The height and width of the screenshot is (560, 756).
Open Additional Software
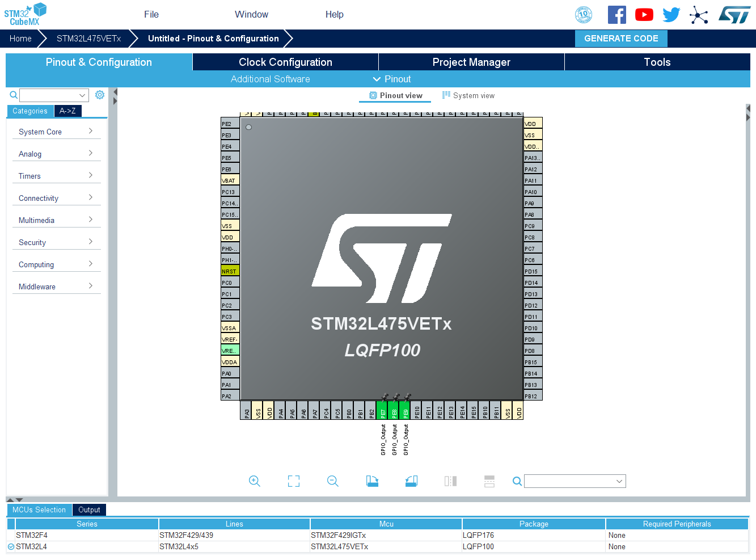271,79
